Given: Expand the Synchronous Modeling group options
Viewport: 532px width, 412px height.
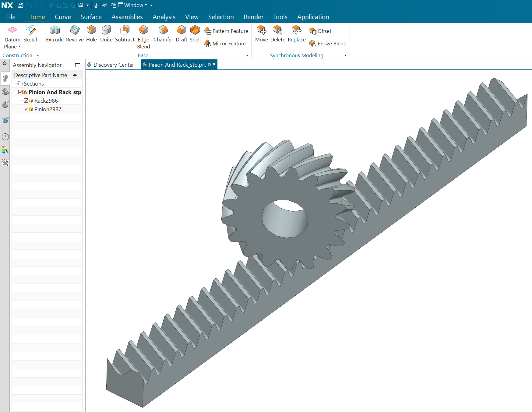Looking at the screenshot, I should (x=345, y=55).
